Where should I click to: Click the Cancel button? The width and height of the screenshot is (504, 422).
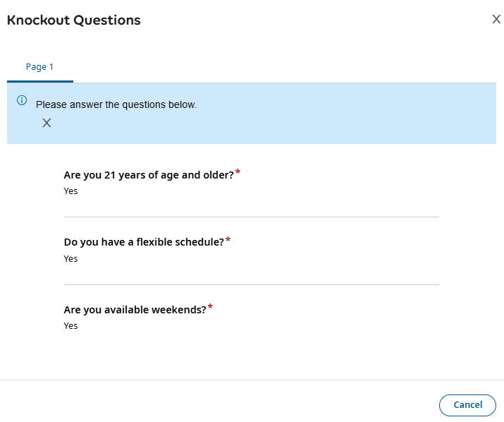pyautogui.click(x=467, y=405)
